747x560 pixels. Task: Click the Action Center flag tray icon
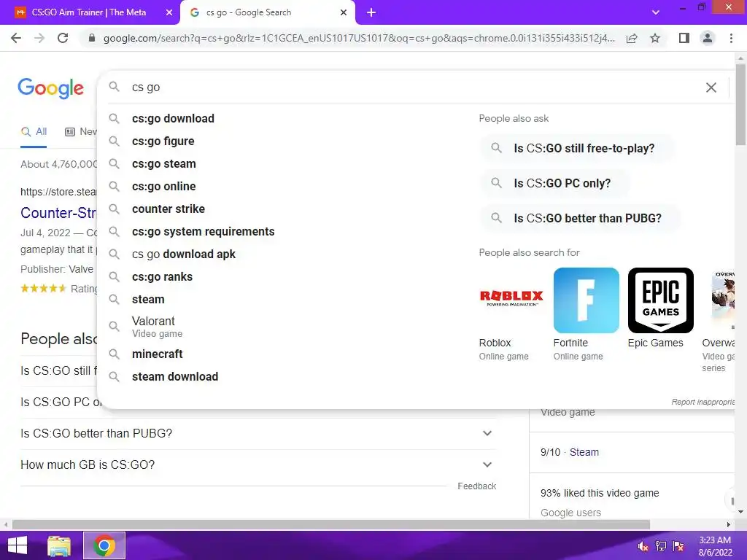pyautogui.click(x=678, y=546)
